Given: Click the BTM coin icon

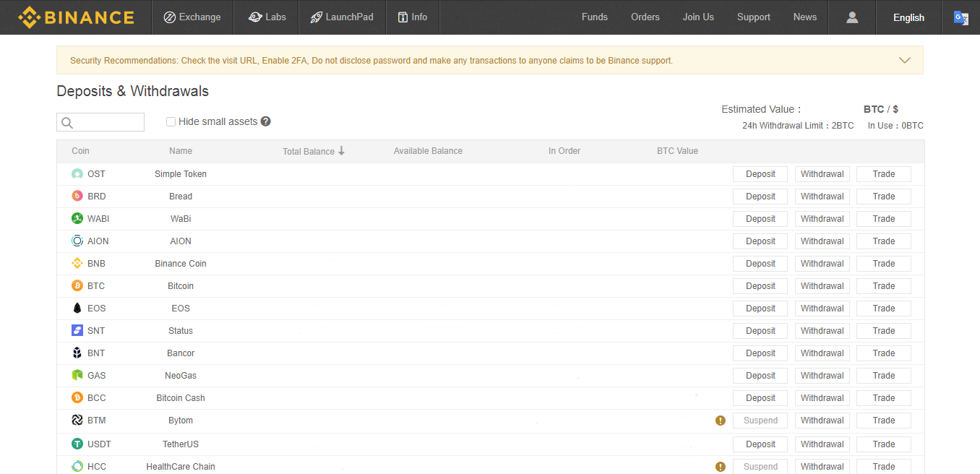Looking at the screenshot, I should [77, 421].
